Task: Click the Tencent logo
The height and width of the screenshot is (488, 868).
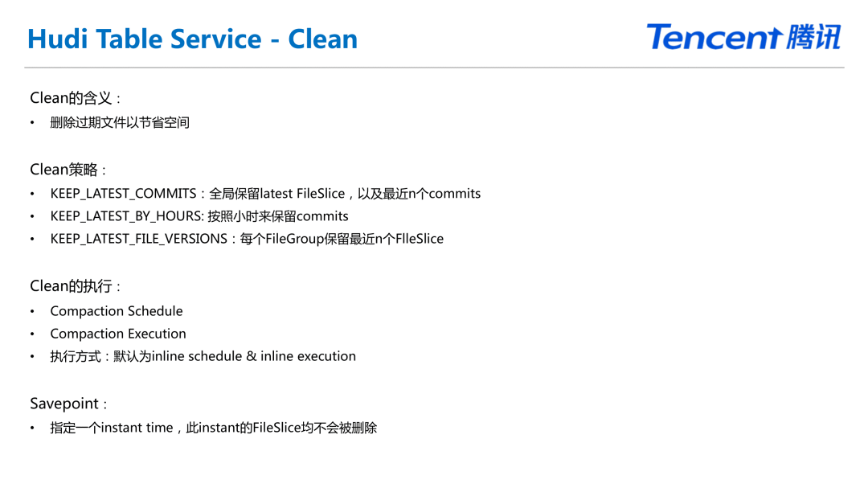Action: [743, 36]
